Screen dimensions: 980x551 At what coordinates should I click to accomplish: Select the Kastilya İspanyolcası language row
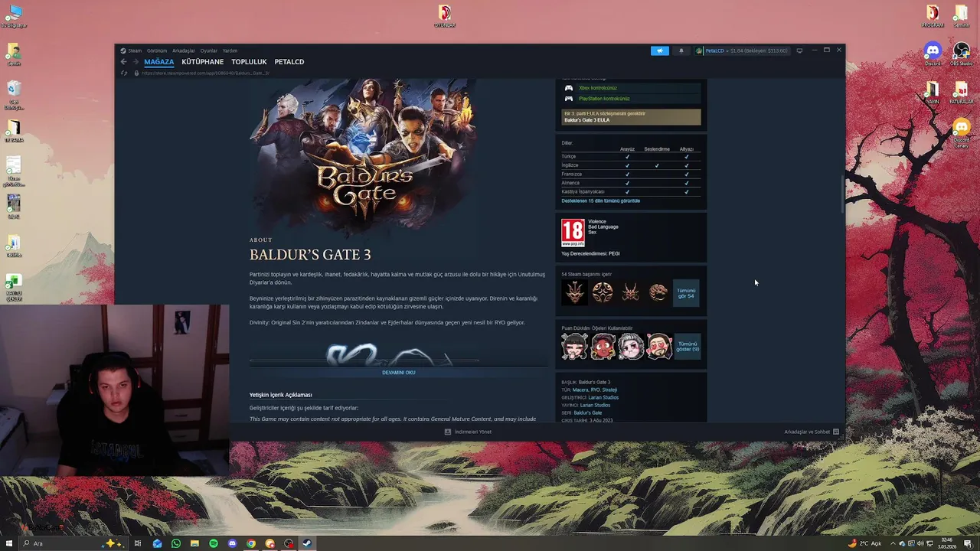631,191
